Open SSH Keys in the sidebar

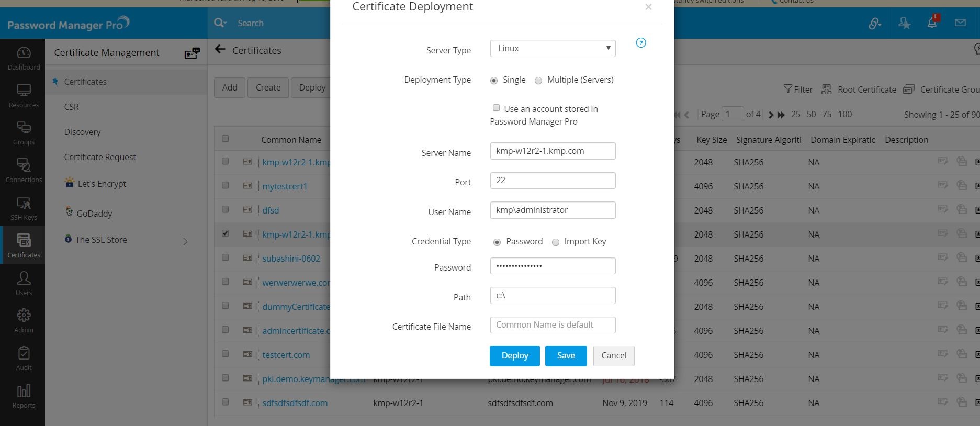pos(24,209)
